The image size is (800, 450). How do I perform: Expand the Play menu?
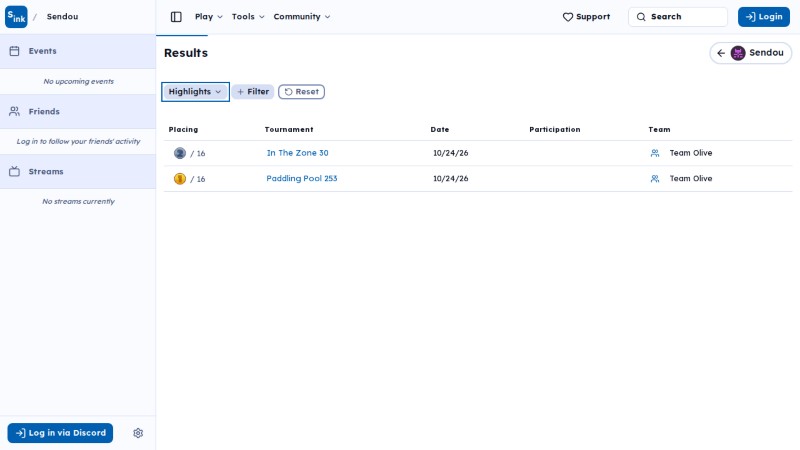pyautogui.click(x=209, y=17)
